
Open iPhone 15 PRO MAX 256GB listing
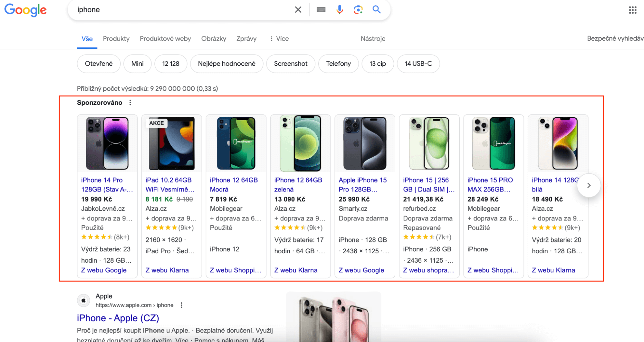(490, 185)
